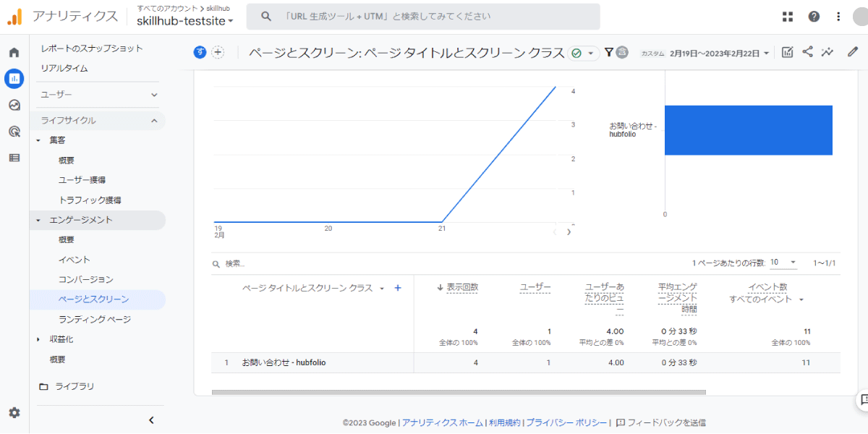The width and height of the screenshot is (868, 434).
Task: Open the プライバシー ポリシー link
Action: [x=566, y=422]
